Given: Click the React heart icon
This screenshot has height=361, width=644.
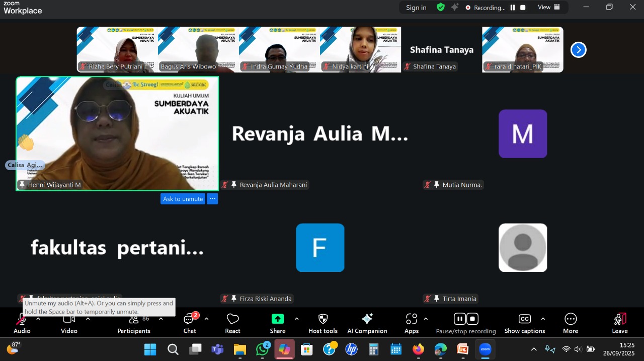Looking at the screenshot, I should [232, 323].
